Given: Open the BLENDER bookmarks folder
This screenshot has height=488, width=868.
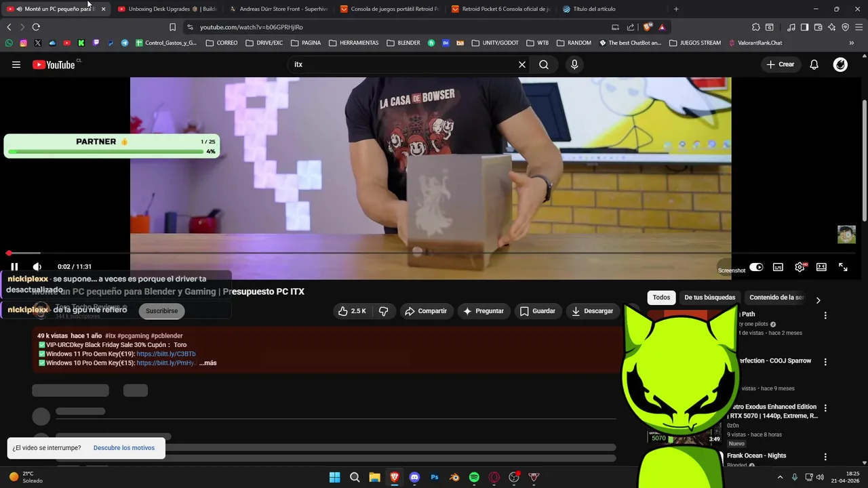Looking at the screenshot, I should pos(403,43).
